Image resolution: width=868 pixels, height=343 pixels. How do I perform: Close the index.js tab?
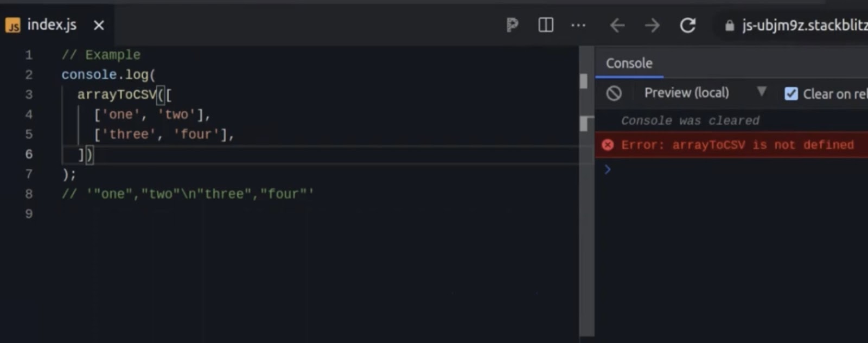[x=98, y=25]
